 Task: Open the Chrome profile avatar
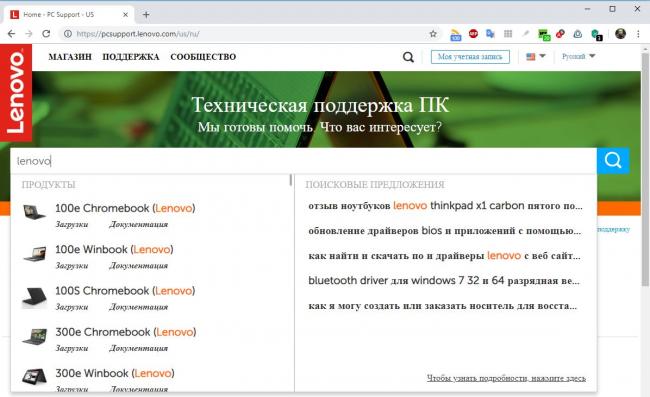[x=620, y=34]
